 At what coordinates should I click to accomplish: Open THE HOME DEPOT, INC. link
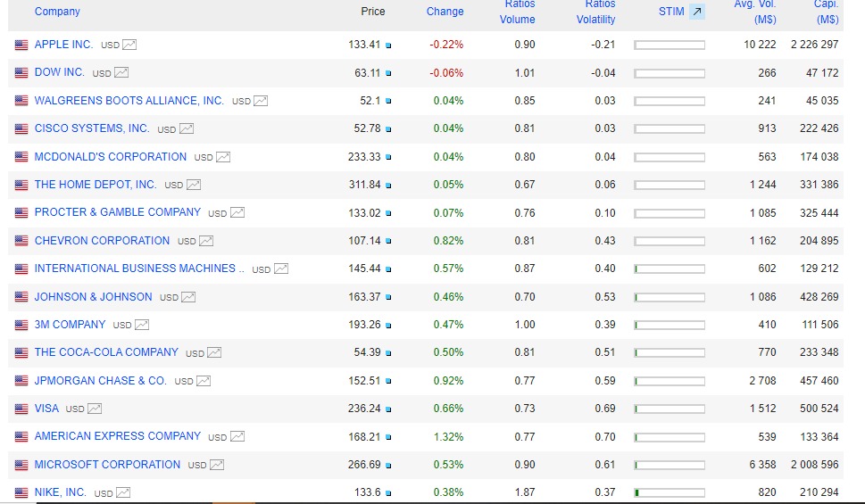pyautogui.click(x=96, y=184)
